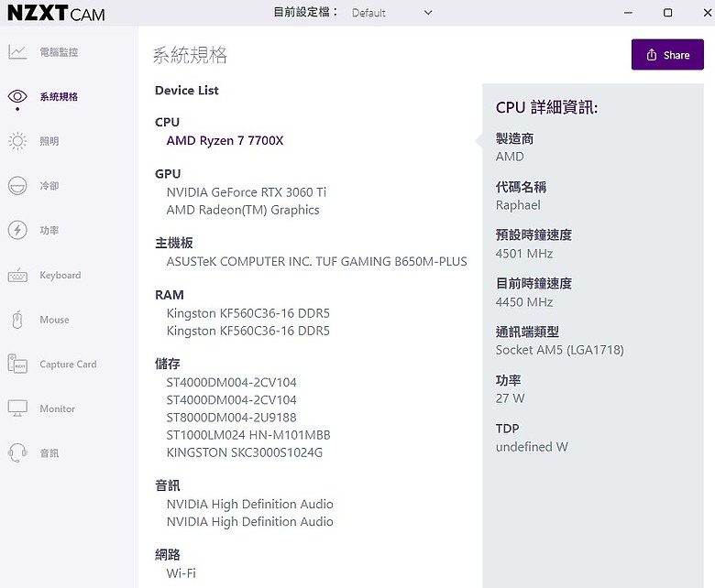This screenshot has width=715, height=588.
Task: Click the NZXT CAM logo
Action: 56,13
